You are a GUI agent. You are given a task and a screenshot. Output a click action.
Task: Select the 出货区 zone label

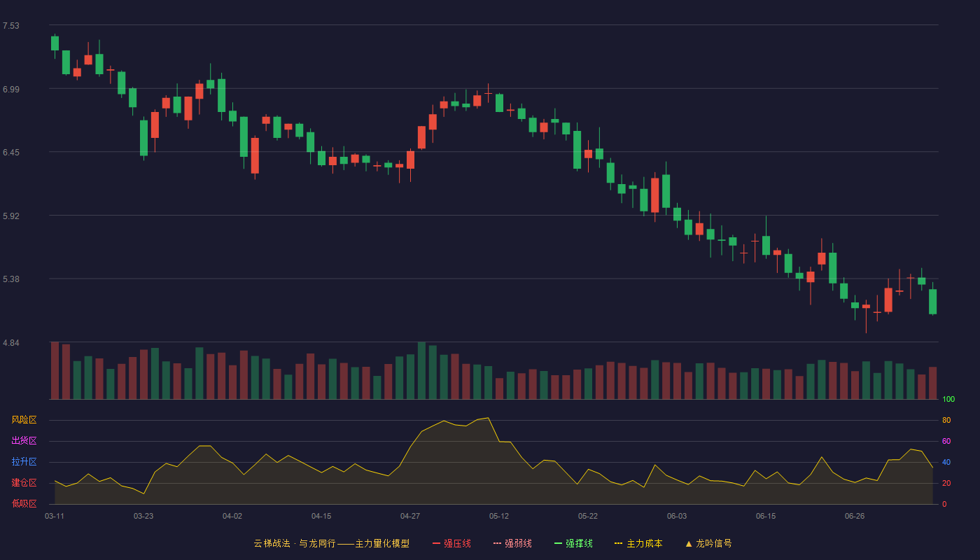tap(24, 441)
